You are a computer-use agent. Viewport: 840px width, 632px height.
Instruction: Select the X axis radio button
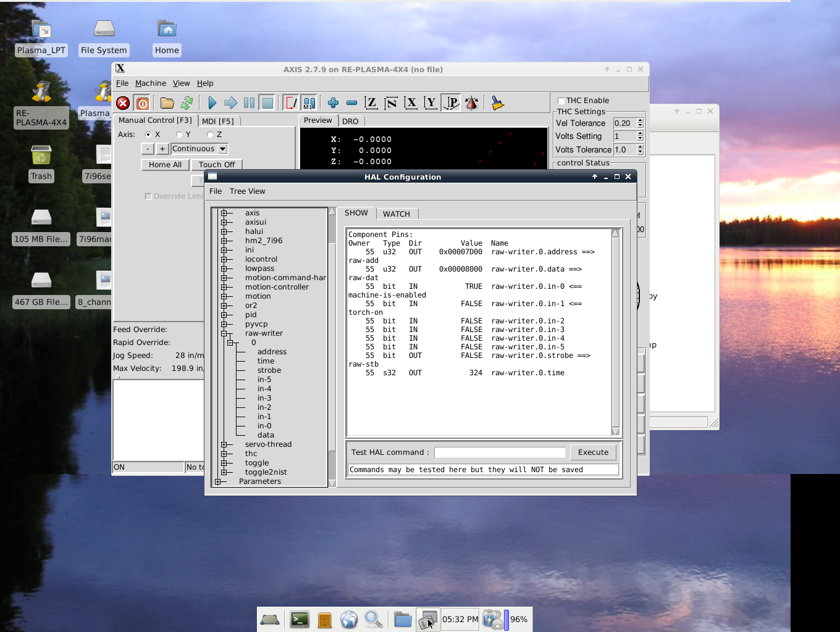pyautogui.click(x=148, y=135)
